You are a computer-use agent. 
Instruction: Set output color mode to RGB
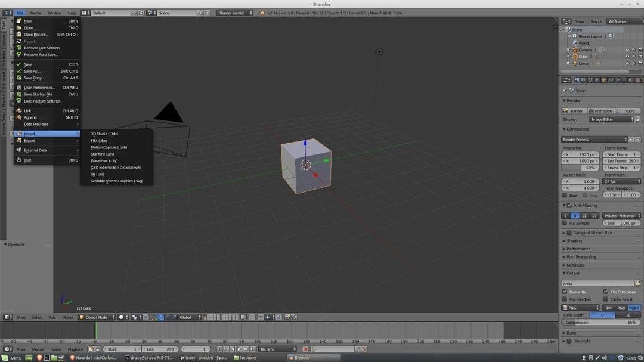coord(621,308)
